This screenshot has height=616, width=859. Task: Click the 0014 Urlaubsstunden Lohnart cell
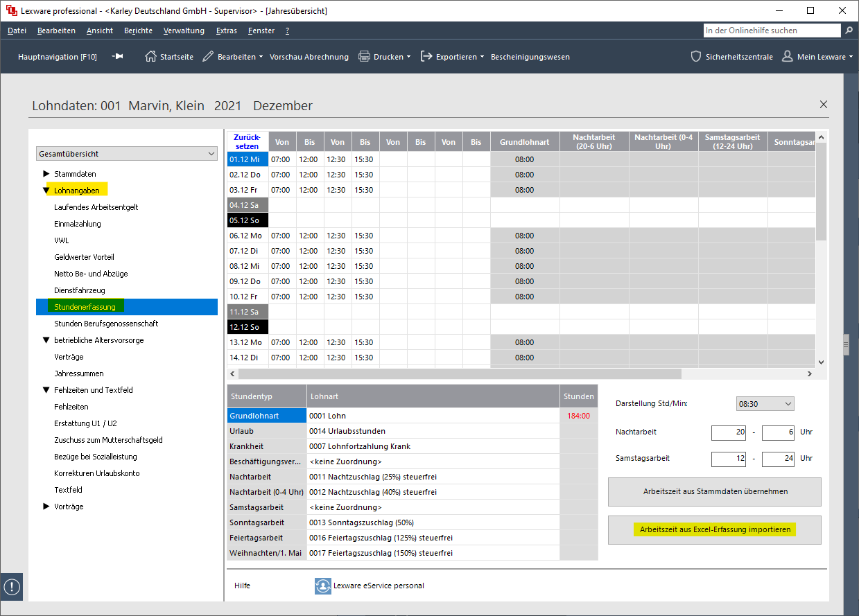[x=433, y=431]
